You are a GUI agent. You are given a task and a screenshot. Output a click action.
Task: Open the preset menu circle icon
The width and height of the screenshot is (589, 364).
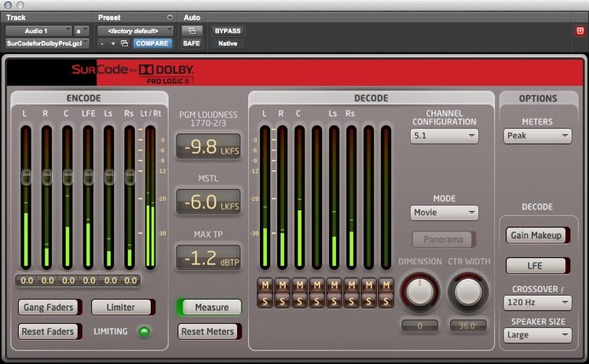point(170,17)
